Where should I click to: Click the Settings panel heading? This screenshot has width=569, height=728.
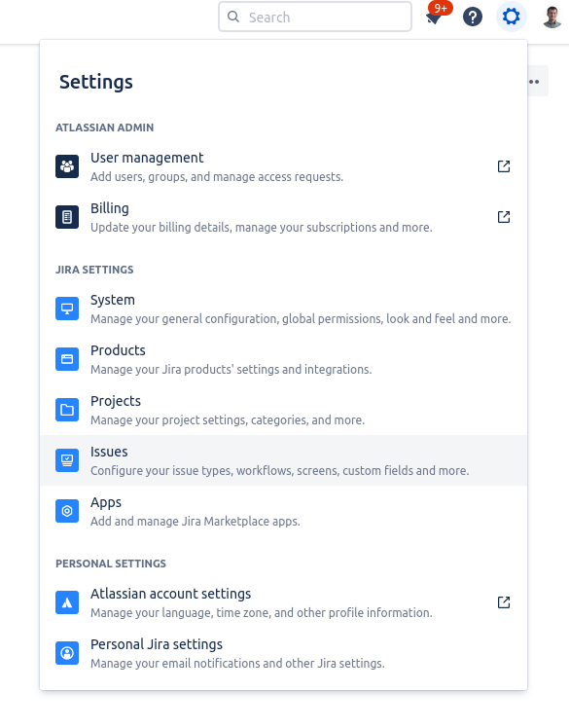(96, 82)
